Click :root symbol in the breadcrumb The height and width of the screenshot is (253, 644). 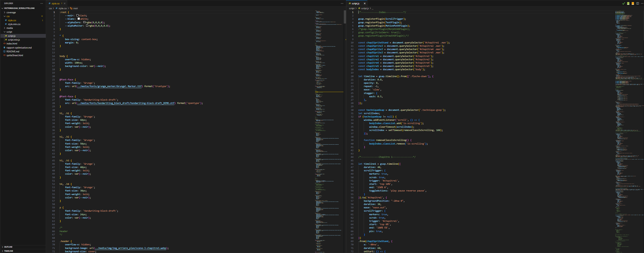75,8
